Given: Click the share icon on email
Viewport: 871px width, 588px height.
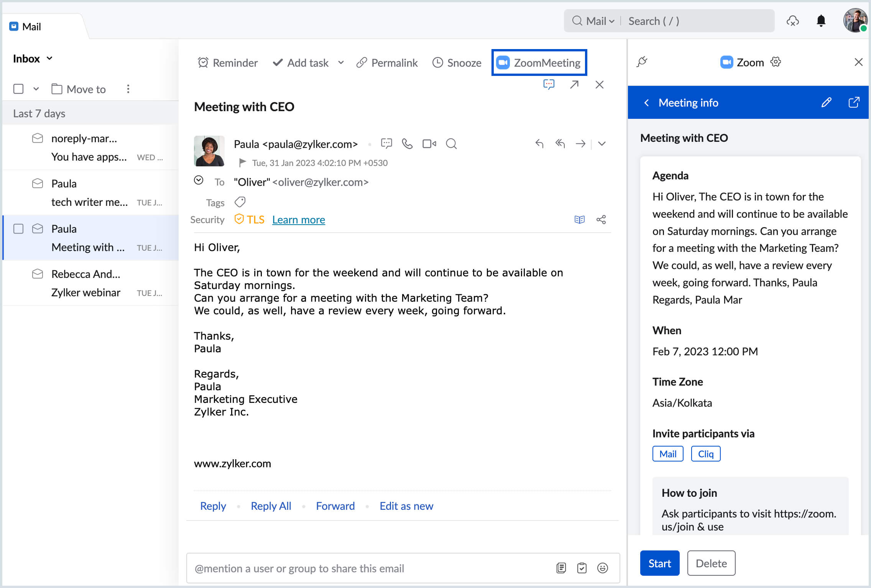Looking at the screenshot, I should point(601,218).
